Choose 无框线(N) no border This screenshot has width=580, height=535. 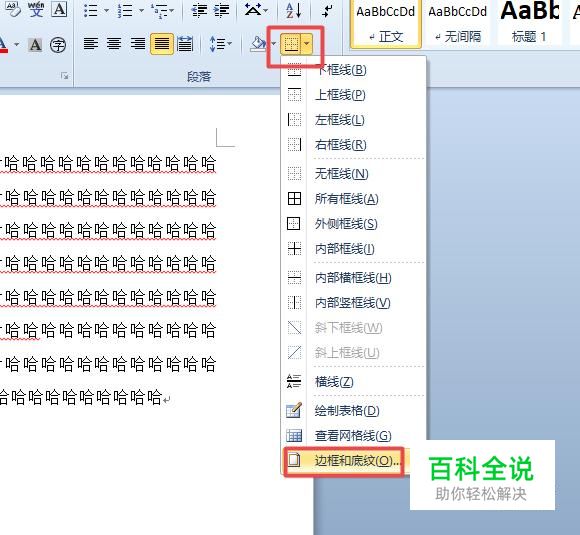[x=353, y=174]
